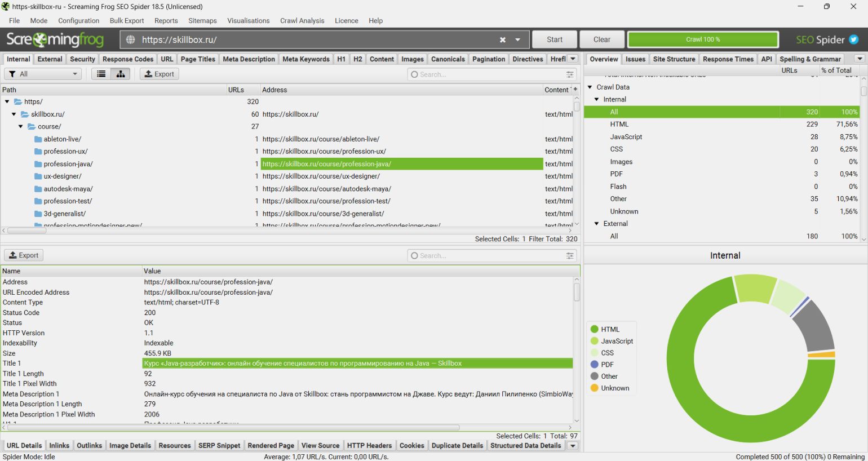The width and height of the screenshot is (868, 461).
Task: Switch to tree view mode
Action: 121,74
